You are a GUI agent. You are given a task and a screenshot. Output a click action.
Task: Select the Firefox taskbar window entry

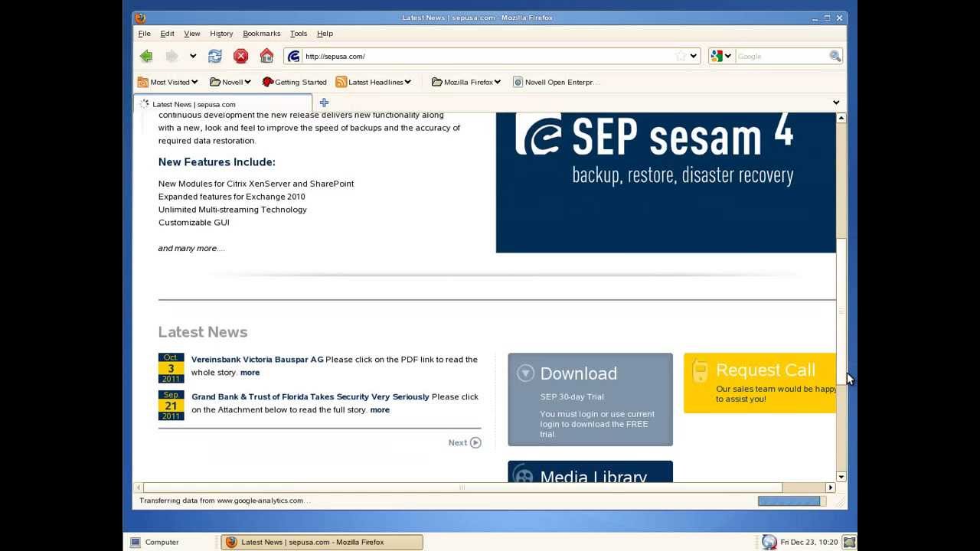pyautogui.click(x=322, y=542)
